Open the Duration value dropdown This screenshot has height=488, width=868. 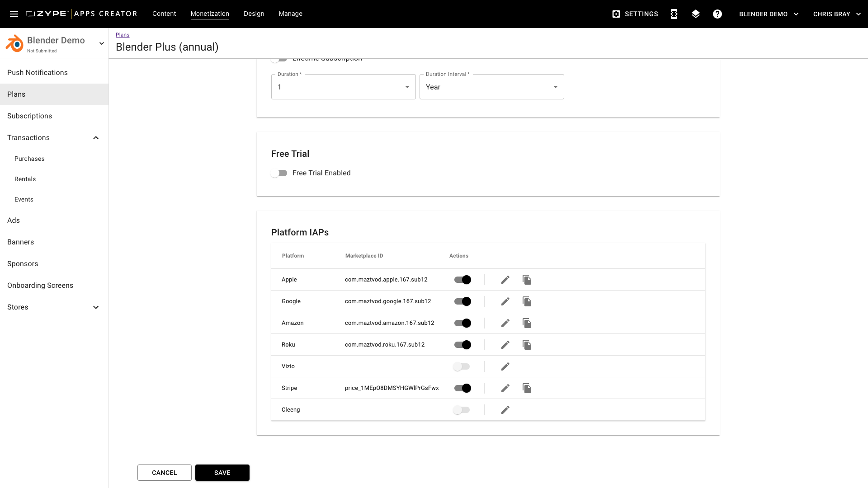click(x=343, y=87)
